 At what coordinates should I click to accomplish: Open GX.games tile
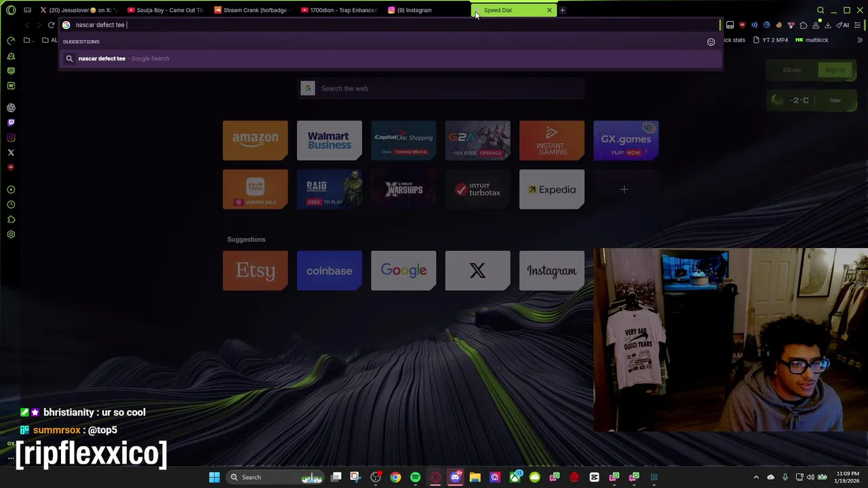tap(626, 140)
